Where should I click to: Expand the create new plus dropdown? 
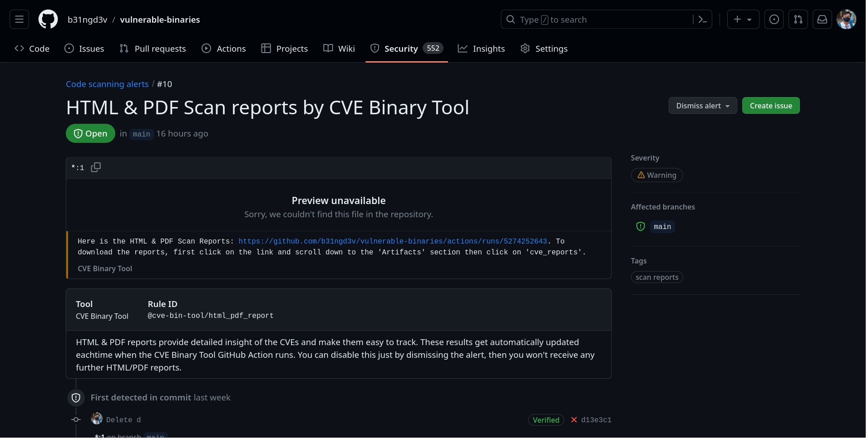coord(743,20)
